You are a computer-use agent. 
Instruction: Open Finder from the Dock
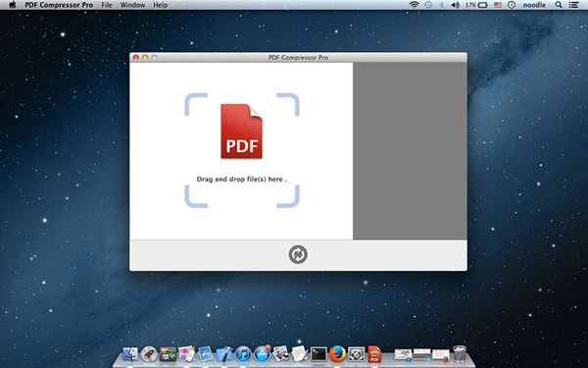(130, 354)
